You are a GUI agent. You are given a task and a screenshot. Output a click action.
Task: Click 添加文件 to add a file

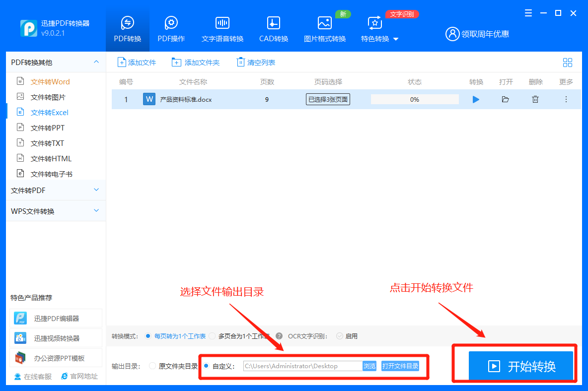pyautogui.click(x=137, y=62)
